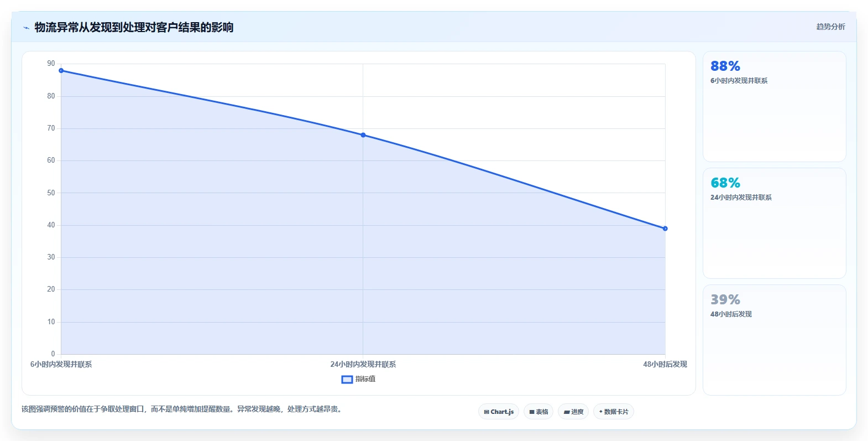The image size is (868, 441).
Task: Click the data point at value 88
Action: (61, 70)
